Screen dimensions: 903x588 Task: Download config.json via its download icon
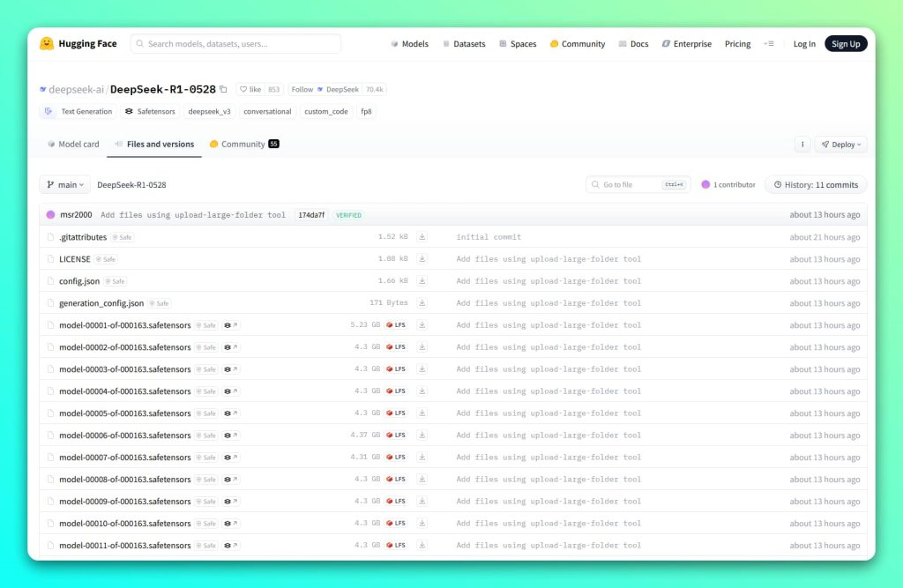422,281
